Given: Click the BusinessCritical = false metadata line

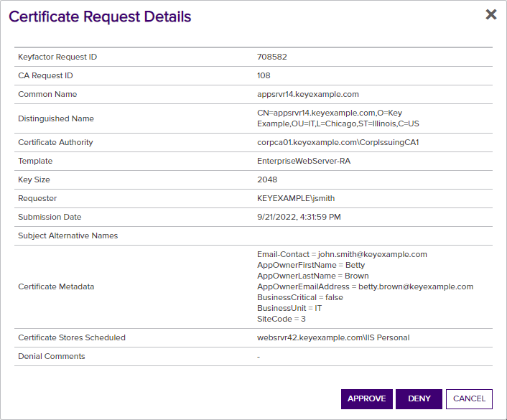Looking at the screenshot, I should pyautogui.click(x=299, y=297).
